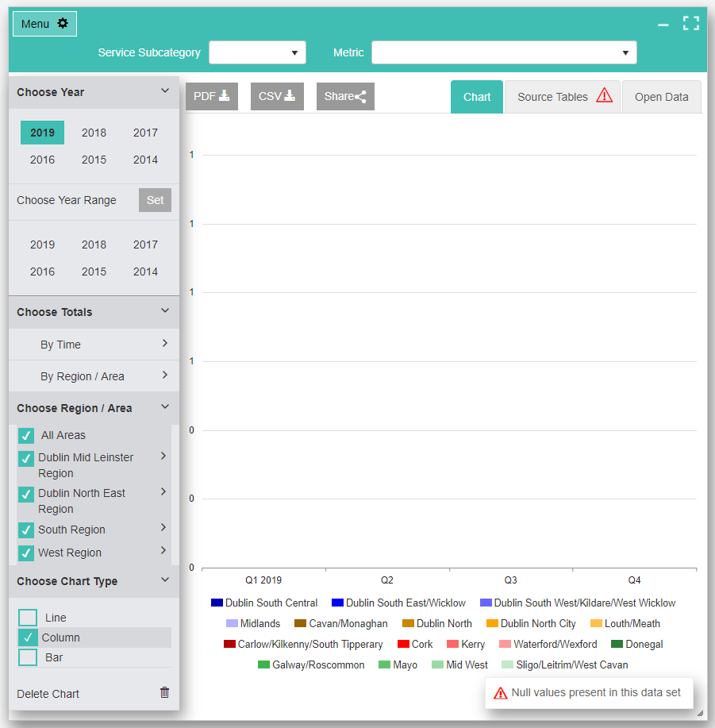Click warning icon in null values notice
Image resolution: width=715 pixels, height=728 pixels.
[x=500, y=693]
